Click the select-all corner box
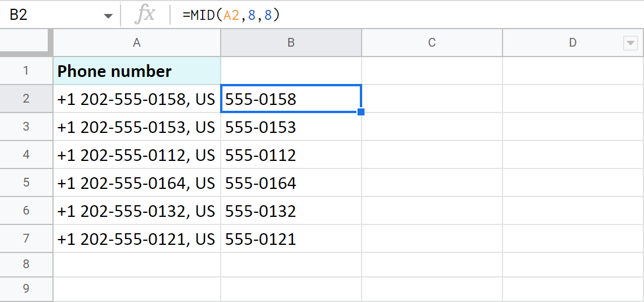The image size is (644, 302). (26, 43)
